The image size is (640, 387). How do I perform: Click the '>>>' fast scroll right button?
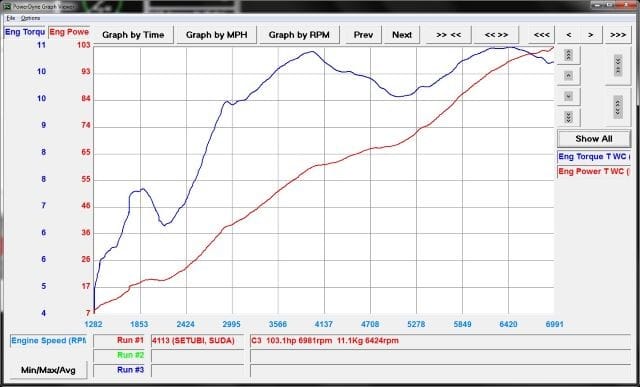tap(618, 35)
